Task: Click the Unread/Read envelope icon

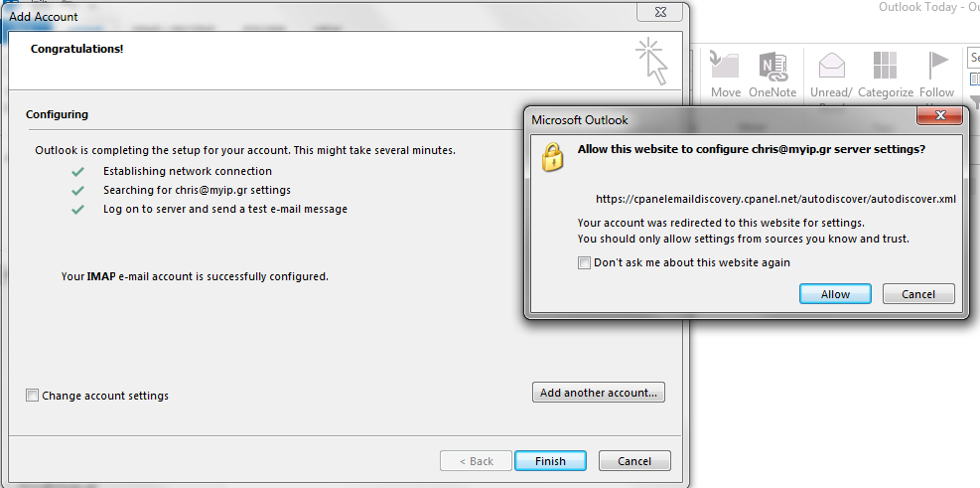Action: click(831, 66)
